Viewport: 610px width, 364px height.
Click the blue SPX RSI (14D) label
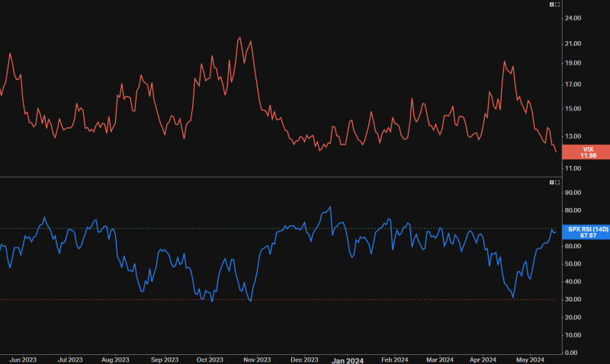586,232
